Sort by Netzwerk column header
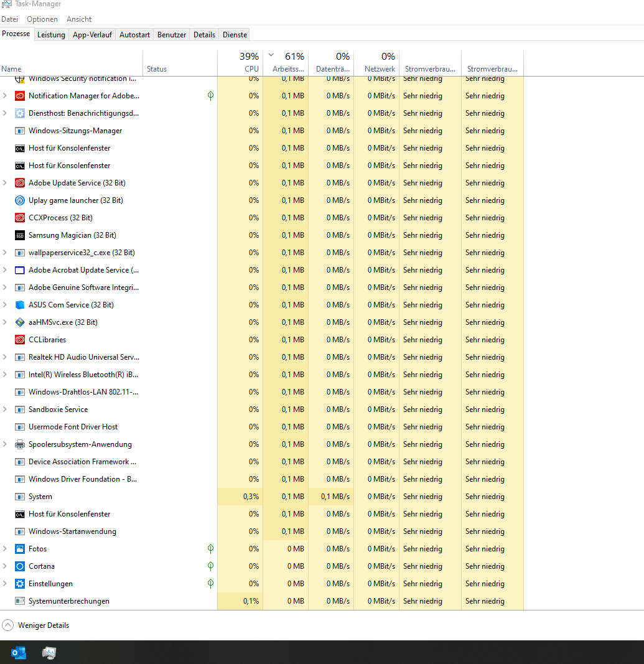 (376, 63)
